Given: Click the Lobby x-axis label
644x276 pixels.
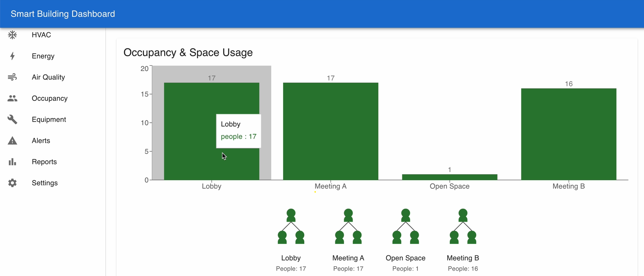Looking at the screenshot, I should (x=211, y=186).
